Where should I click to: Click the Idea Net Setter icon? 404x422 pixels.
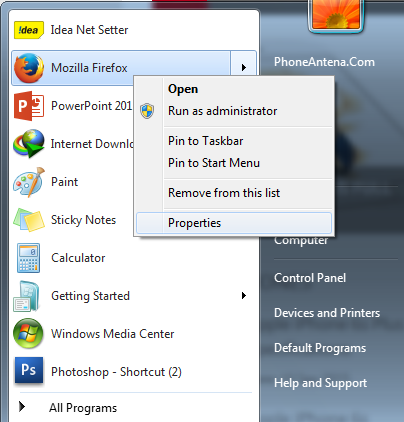pyautogui.click(x=29, y=30)
